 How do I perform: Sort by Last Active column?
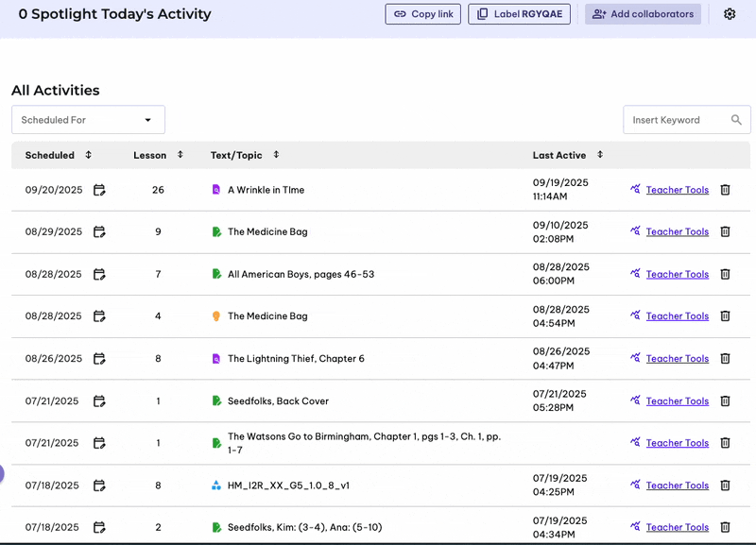coord(600,155)
